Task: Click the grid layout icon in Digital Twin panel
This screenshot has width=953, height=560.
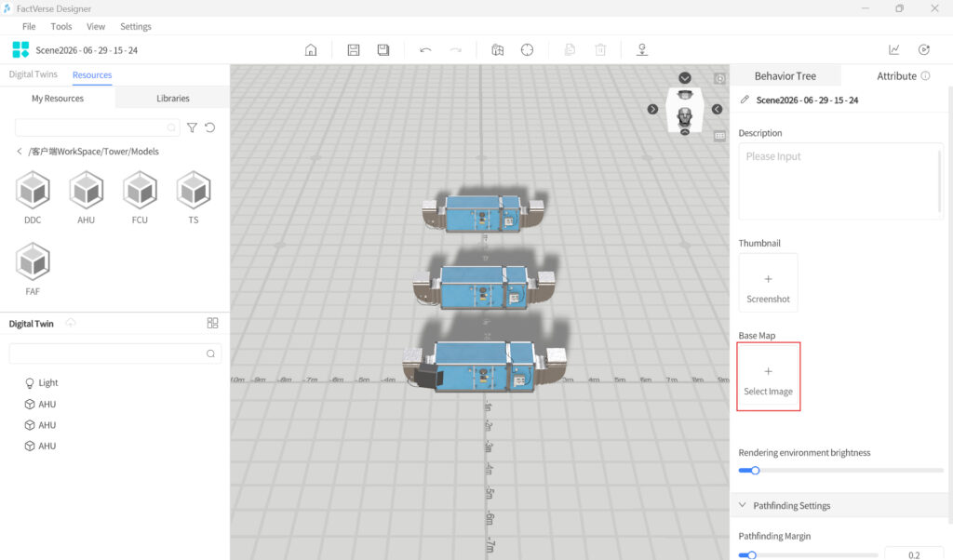Action: click(x=212, y=323)
